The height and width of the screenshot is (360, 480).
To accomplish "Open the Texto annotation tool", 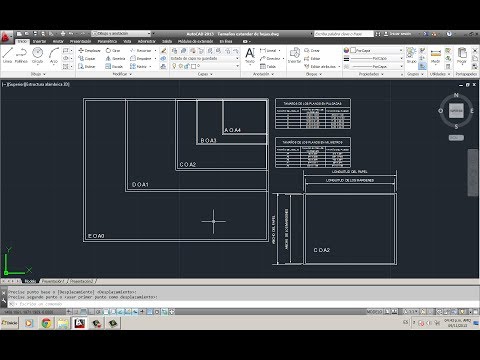I will (250, 55).
